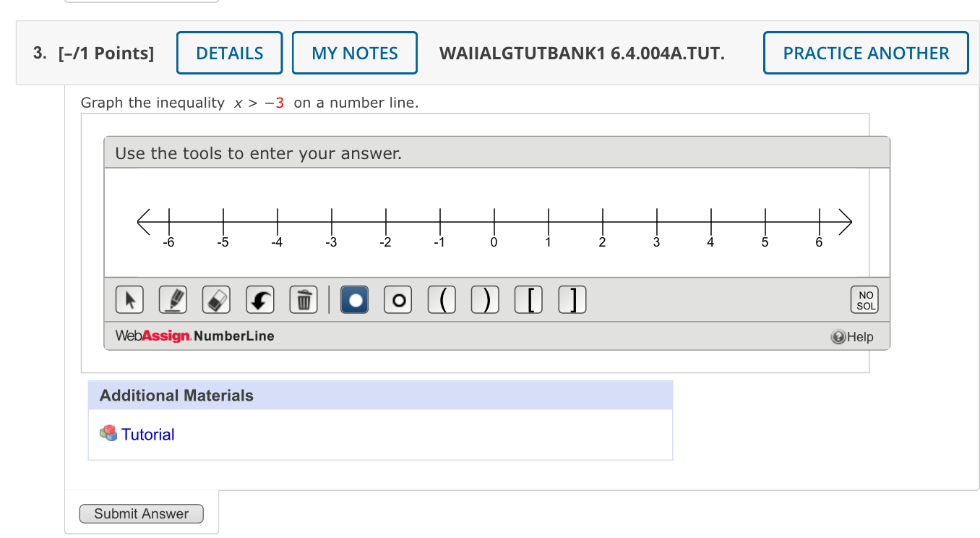
Task: Pick the eraser tool
Action: 216,299
